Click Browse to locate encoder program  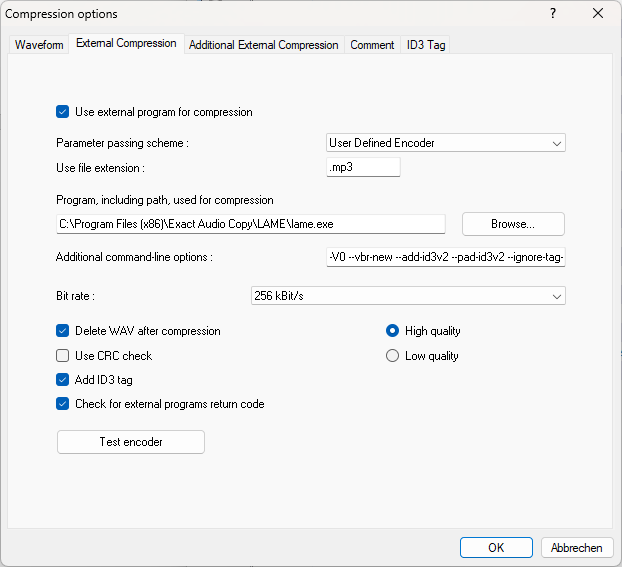pyautogui.click(x=513, y=224)
